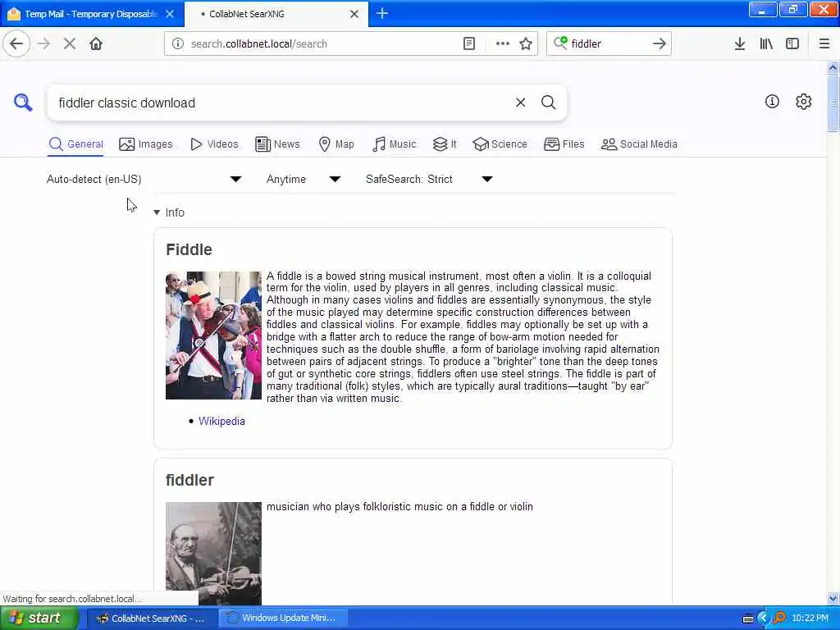The image size is (840, 630).
Task: Click the old fiddler portrait thumbnail
Action: point(213,554)
